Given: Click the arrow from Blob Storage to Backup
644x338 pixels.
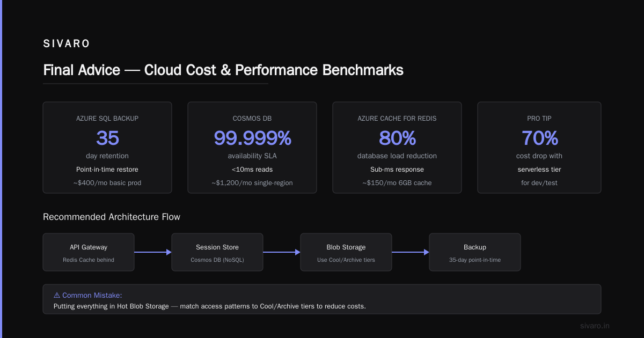Looking at the screenshot, I should (x=411, y=252).
